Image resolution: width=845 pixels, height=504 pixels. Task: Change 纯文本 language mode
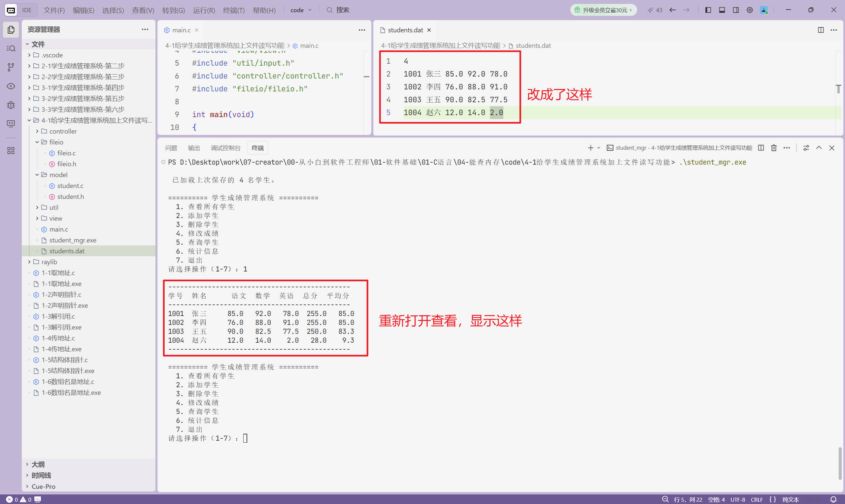coord(790,499)
